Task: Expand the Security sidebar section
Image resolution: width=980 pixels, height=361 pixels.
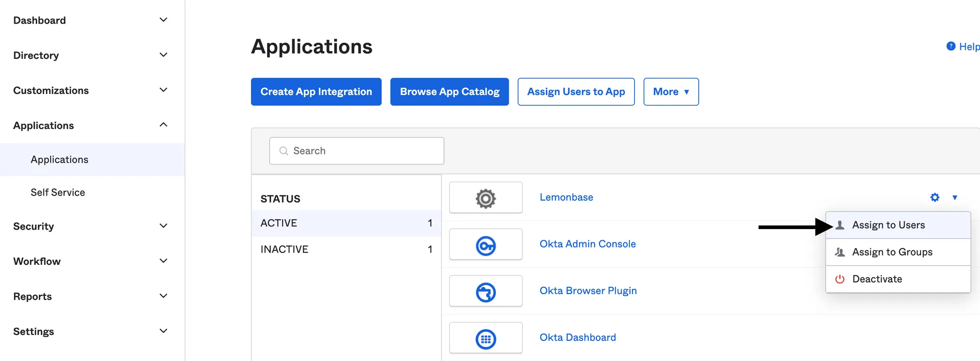Action: 164,226
